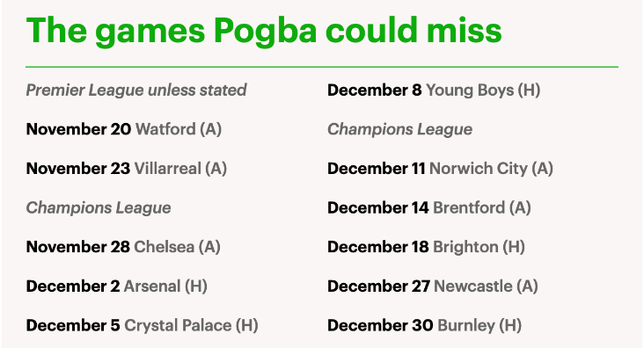Select the Champions League label under Young Boys
Image resolution: width=644 pixels, height=348 pixels.
coord(400,130)
